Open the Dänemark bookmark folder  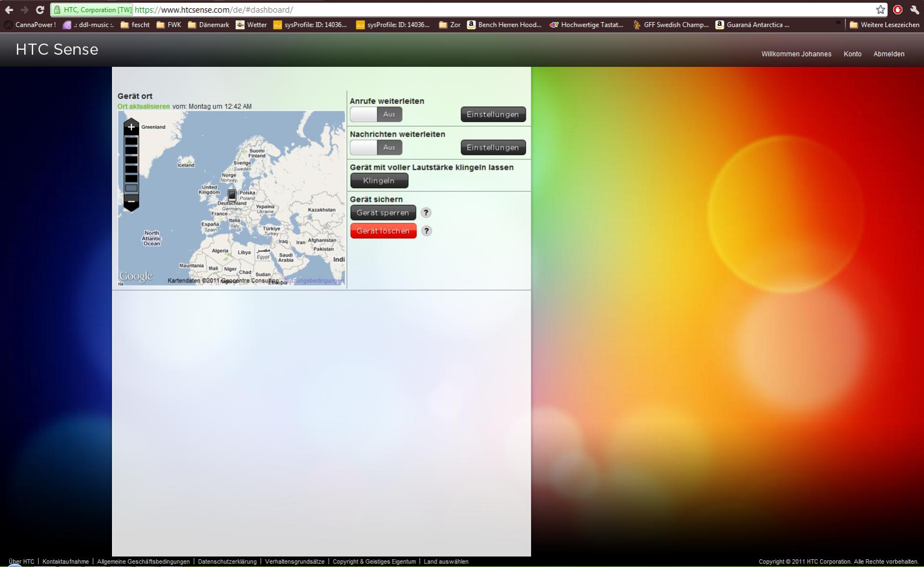[x=208, y=25]
